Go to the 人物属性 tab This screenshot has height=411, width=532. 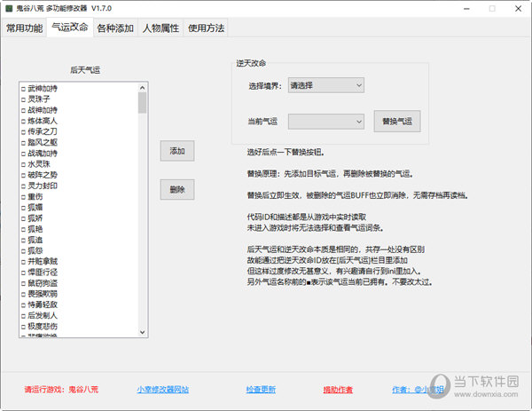click(160, 28)
